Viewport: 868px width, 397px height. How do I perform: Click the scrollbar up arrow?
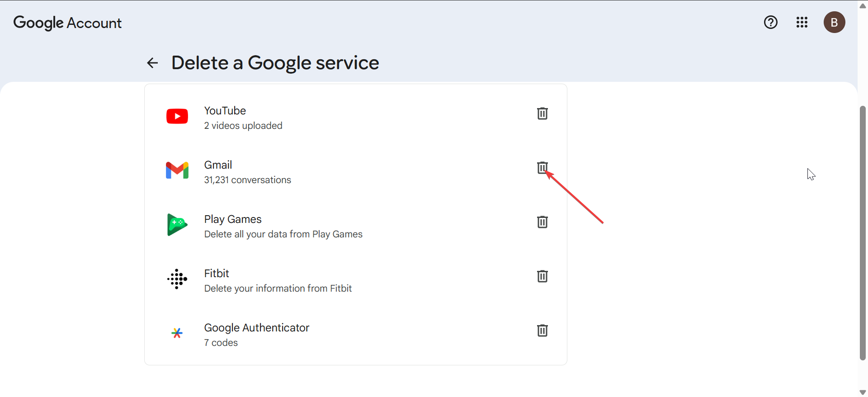[x=863, y=6]
